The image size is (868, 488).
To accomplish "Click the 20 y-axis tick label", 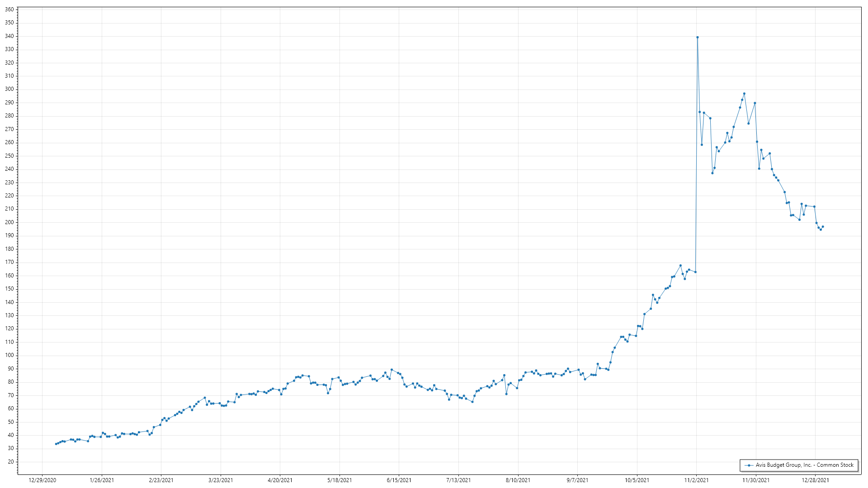I will (x=11, y=462).
